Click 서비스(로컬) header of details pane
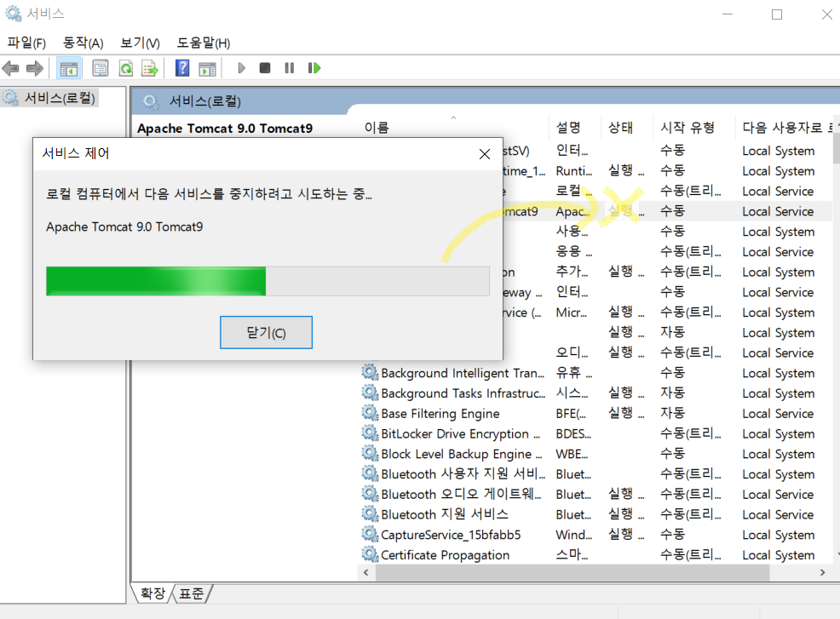Image resolution: width=840 pixels, height=619 pixels. [205, 101]
